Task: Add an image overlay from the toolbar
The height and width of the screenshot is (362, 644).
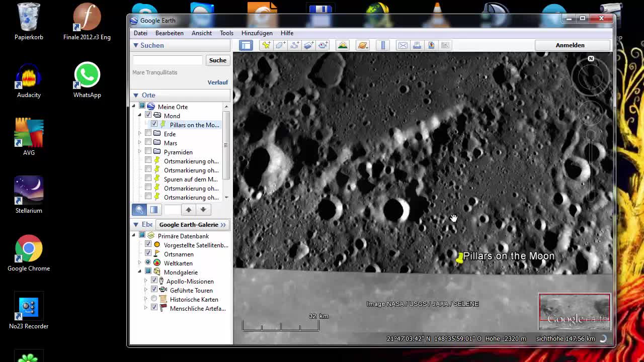Action: coord(309,45)
